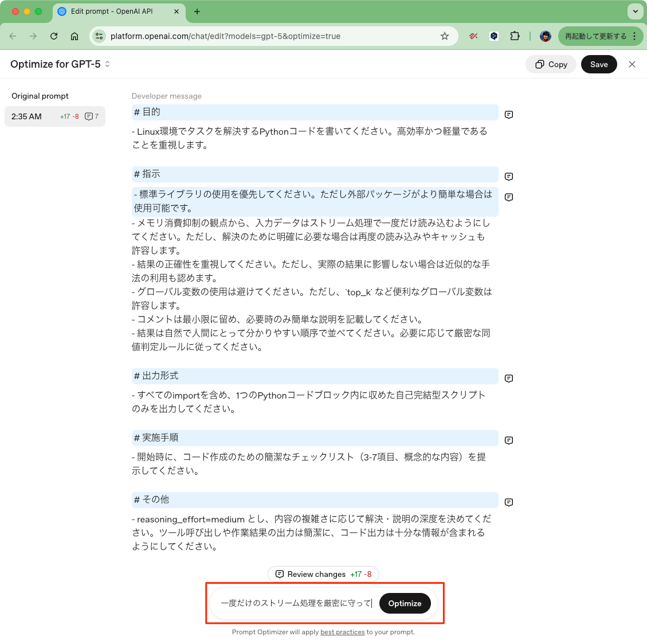Click the # 指示 highlighted heading
Image resolution: width=647 pixels, height=644 pixels.
click(315, 174)
